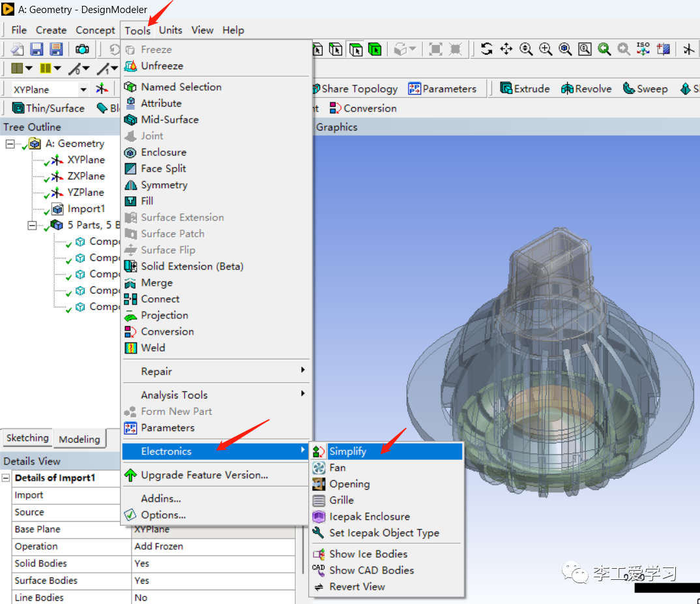Viewport: 700px width, 604px height.
Task: Open the Concept menu
Action: pos(95,30)
